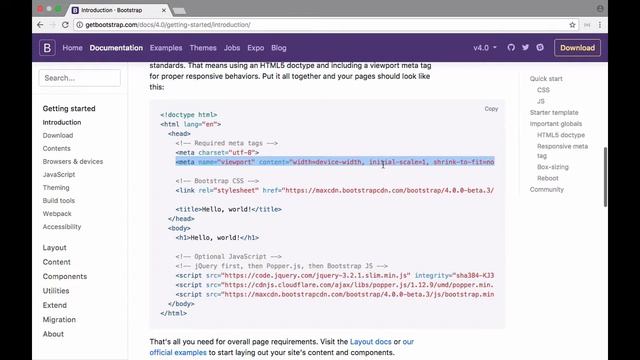Expand the v4.0 version dropdown
640x360 pixels.
[485, 48]
